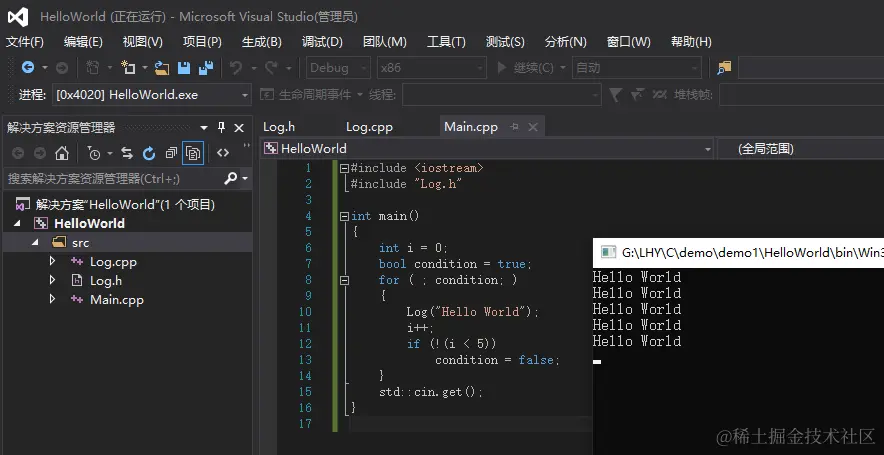The width and height of the screenshot is (884, 455).
Task: Click Solution Explorer forward navigation icon
Action: tap(39, 153)
